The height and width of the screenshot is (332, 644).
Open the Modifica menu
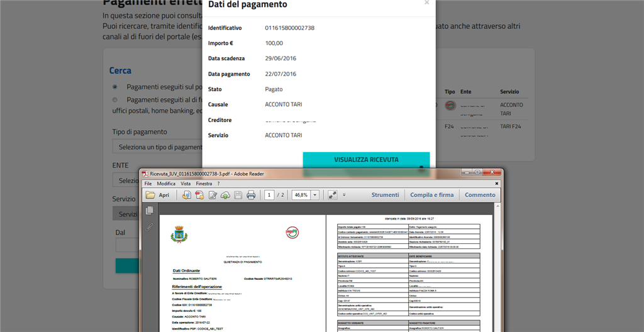pos(166,184)
